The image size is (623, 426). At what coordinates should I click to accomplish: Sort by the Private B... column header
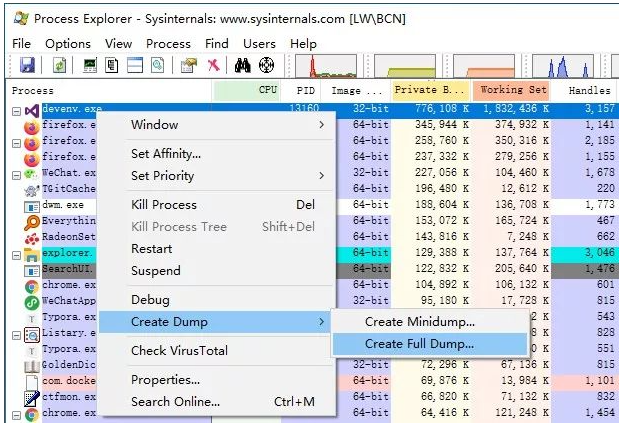430,90
